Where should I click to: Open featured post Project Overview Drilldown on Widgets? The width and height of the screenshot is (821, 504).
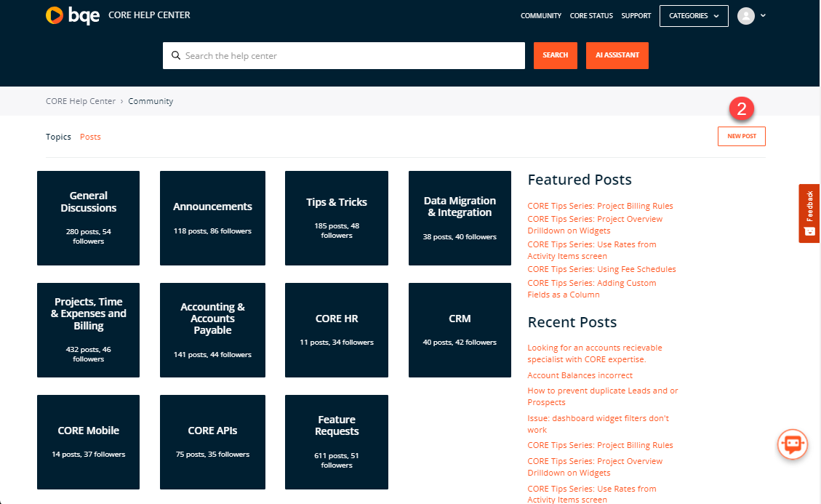pyautogui.click(x=595, y=225)
